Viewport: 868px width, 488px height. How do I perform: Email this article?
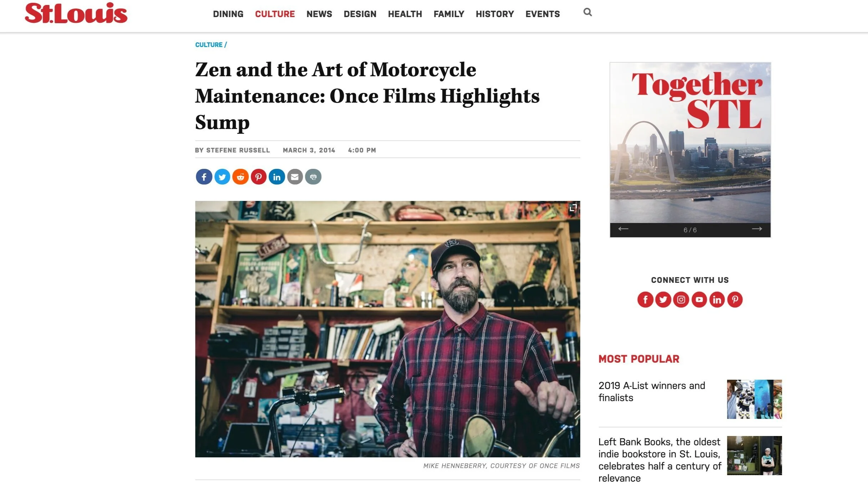pyautogui.click(x=295, y=177)
